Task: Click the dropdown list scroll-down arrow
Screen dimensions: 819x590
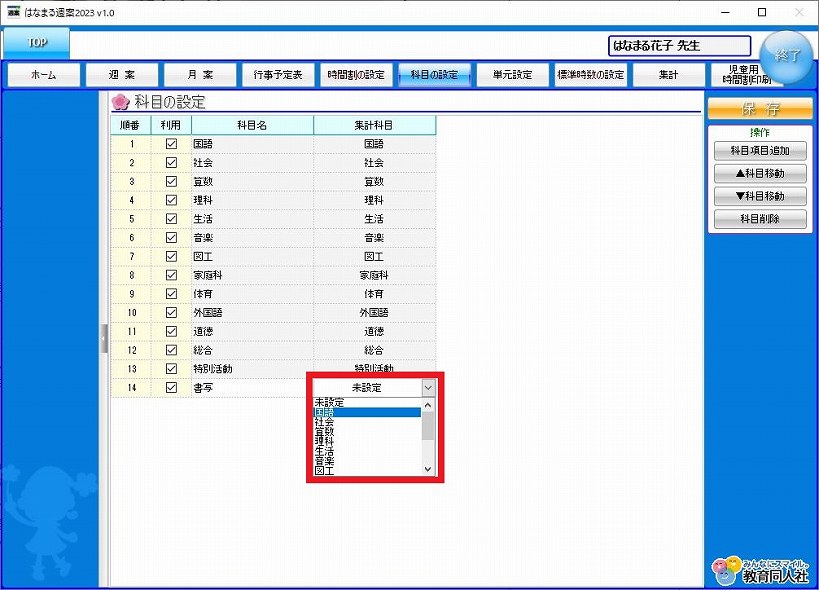Action: [x=428, y=469]
